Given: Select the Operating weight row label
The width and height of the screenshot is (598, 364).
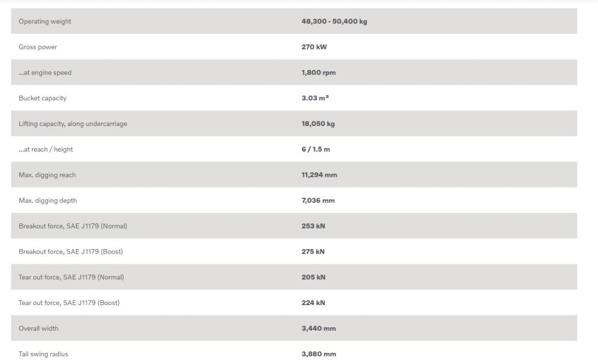Looking at the screenshot, I should click(45, 22).
